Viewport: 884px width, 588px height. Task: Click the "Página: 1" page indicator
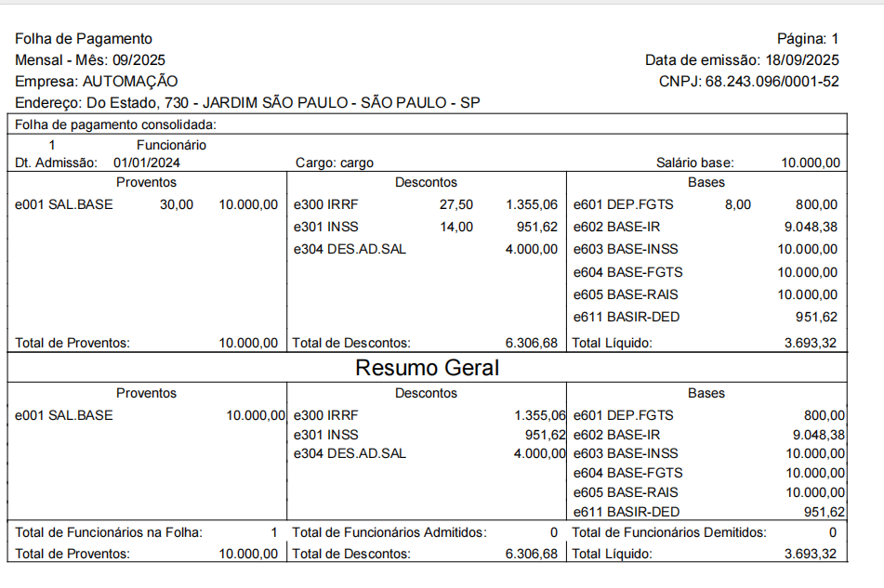[808, 39]
